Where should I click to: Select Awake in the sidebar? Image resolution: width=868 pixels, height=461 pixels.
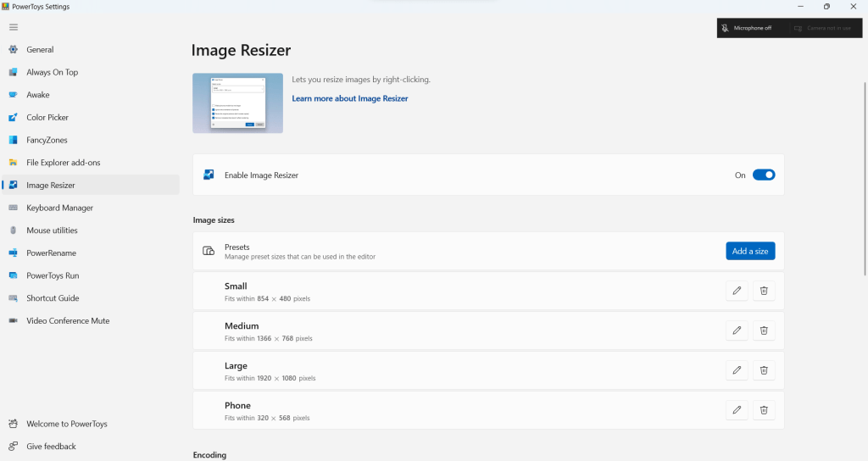[91, 95]
